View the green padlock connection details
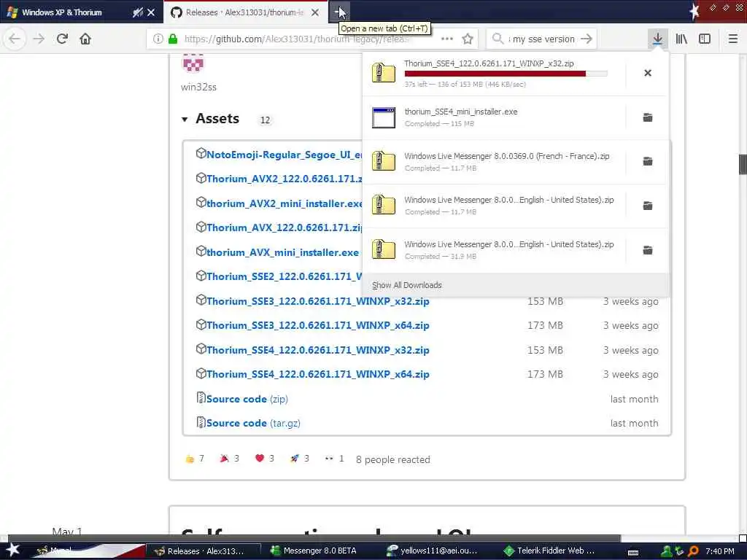 (173, 39)
